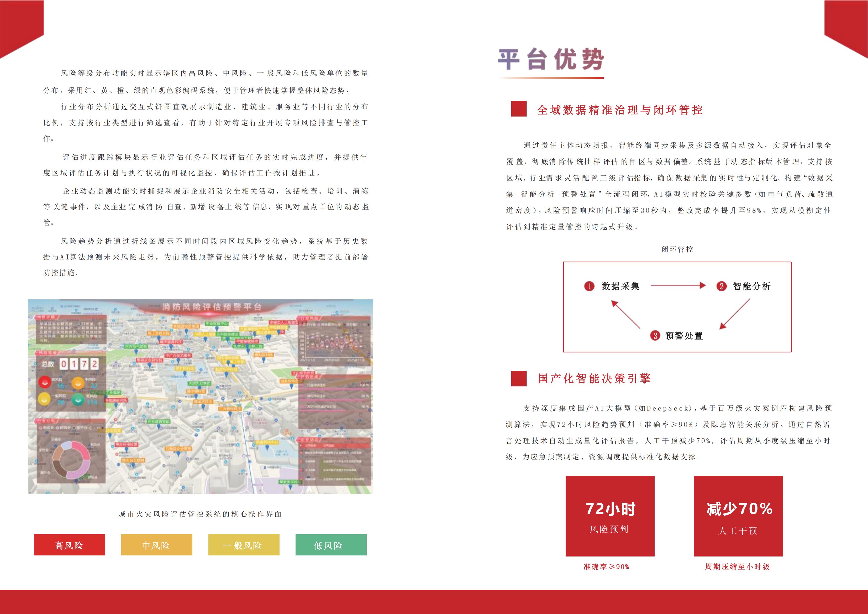This screenshot has width=868, height=614.
Task: Click the 中广合技术服务 red map label
Action: (x=178, y=356)
